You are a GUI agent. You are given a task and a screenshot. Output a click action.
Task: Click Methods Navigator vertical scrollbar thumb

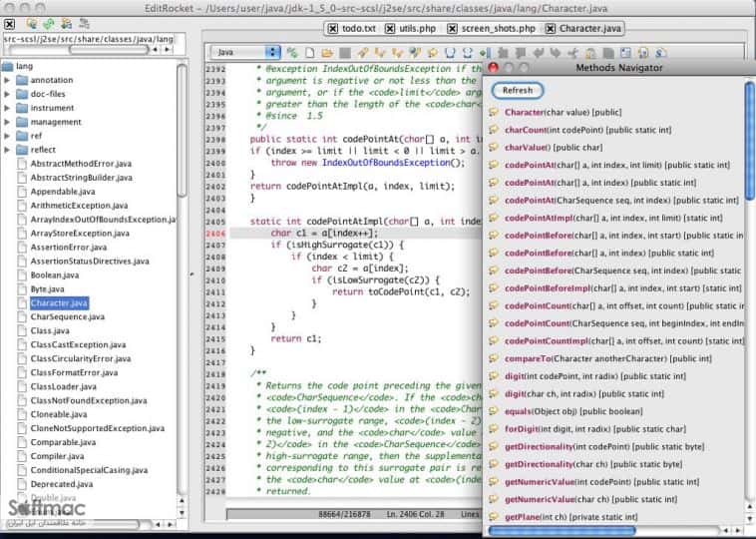tap(750, 140)
